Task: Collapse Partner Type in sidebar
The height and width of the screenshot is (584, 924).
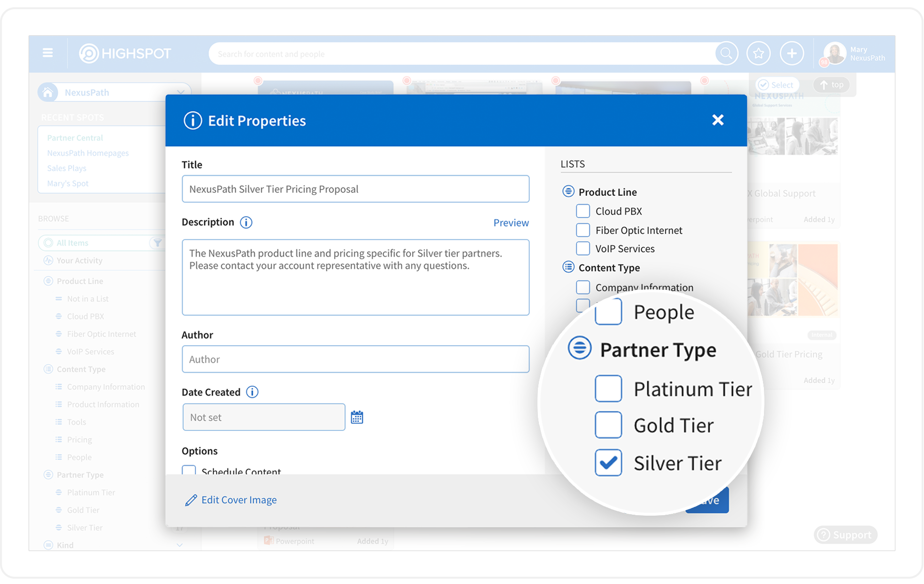Action: click(48, 475)
